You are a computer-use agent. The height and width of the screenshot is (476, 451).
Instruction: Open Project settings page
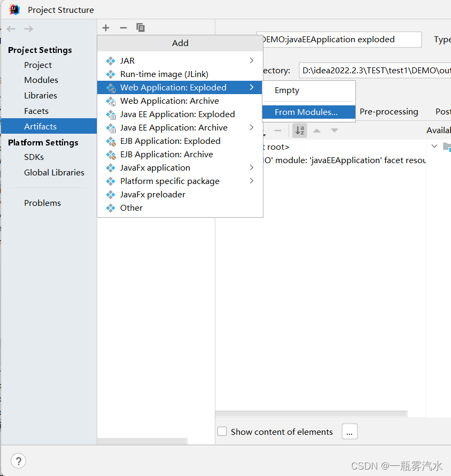pos(38,65)
